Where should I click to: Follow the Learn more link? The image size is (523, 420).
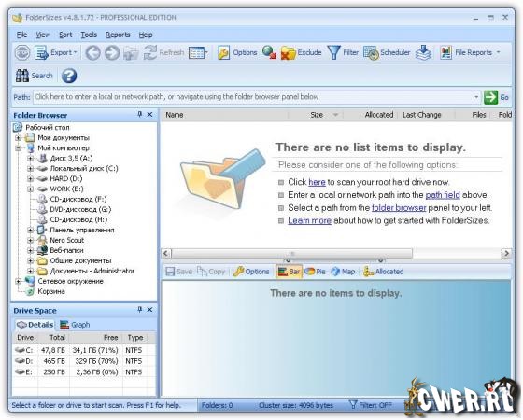click(309, 220)
